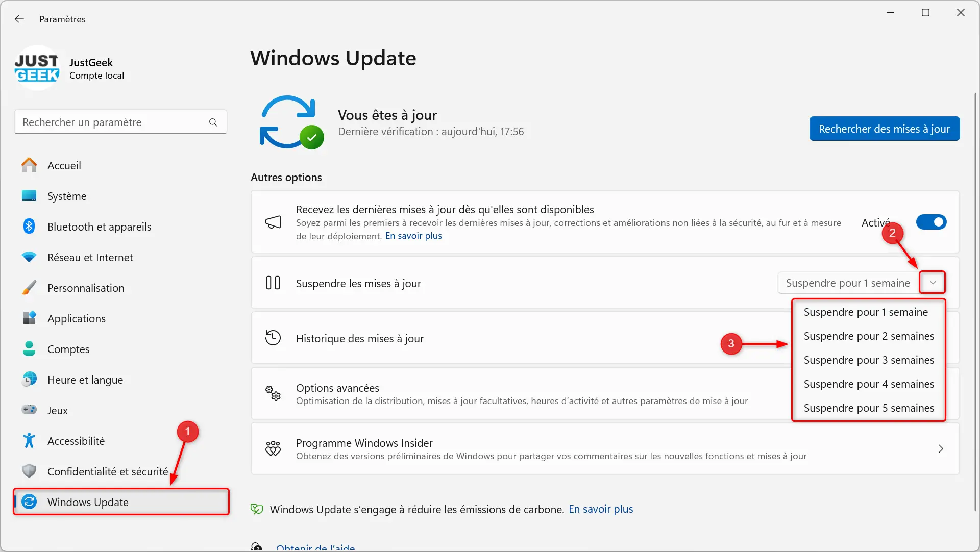980x552 pixels.
Task: Expand Programme Windows Insider chevron
Action: tap(941, 449)
